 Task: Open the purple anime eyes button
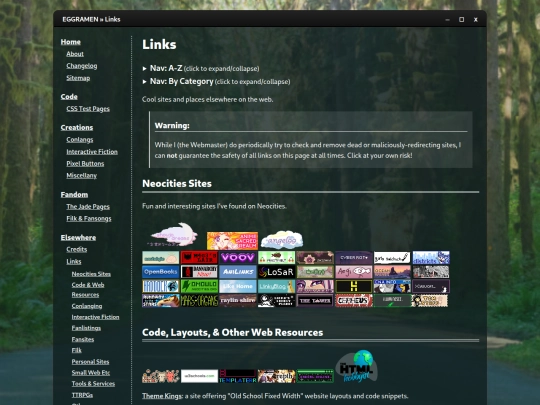pos(315,286)
